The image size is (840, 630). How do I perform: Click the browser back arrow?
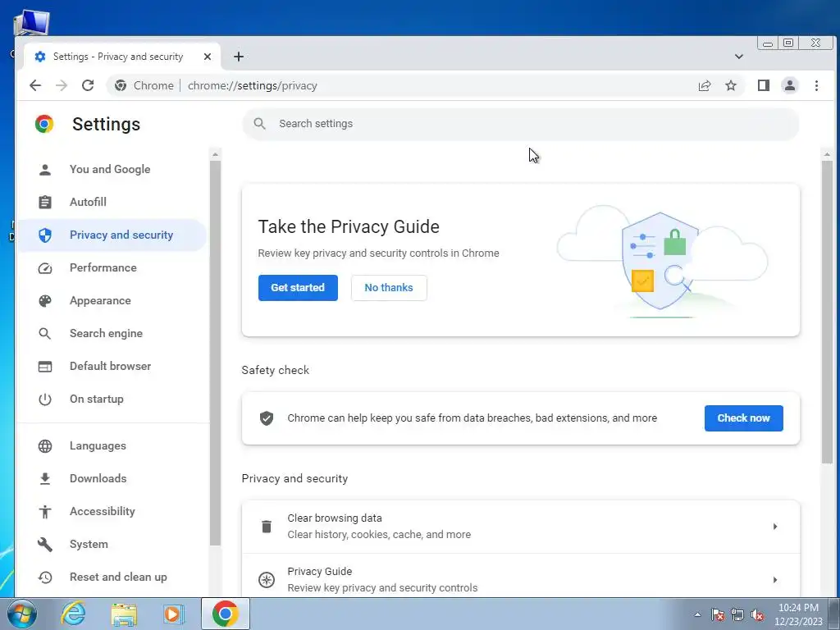click(35, 85)
